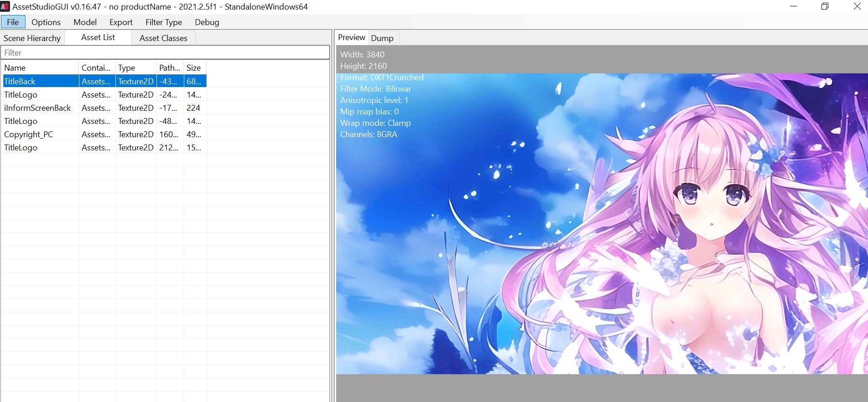Select the Asset List tab
The width and height of the screenshot is (868, 402).
pos(98,37)
